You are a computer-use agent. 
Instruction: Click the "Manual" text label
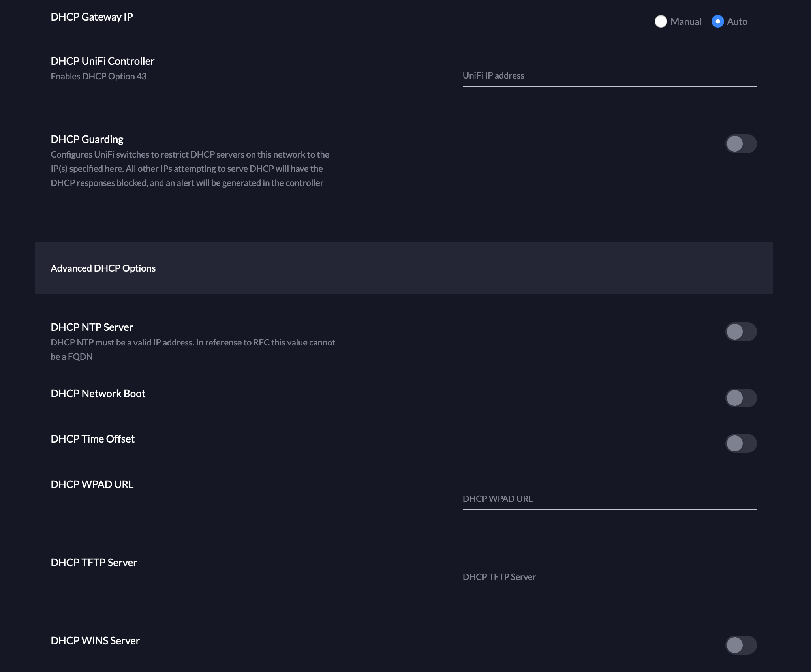(x=686, y=22)
